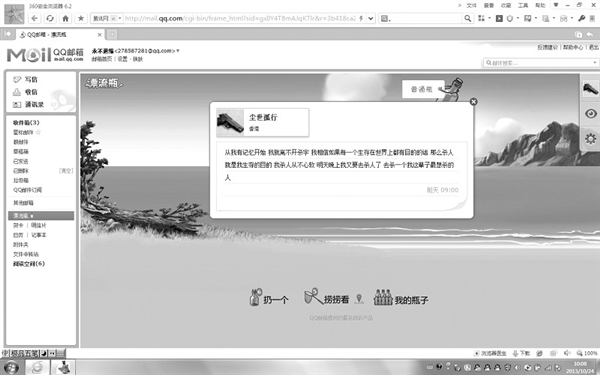This screenshot has width=600, height=375.
Task: Click the gun avatar icon on right panel
Action: click(x=590, y=89)
